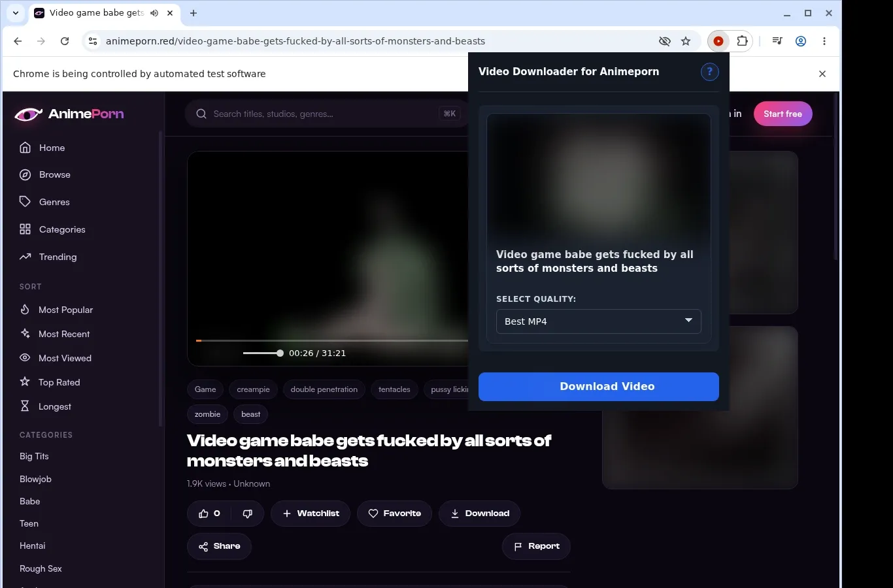This screenshot has width=893, height=588.
Task: Select the creampie tag
Action: click(x=254, y=389)
